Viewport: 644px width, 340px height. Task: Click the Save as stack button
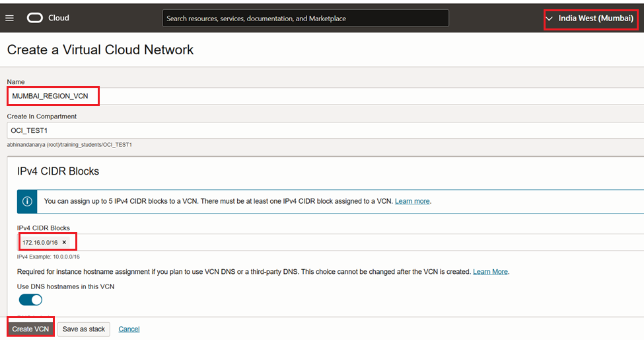[83, 329]
